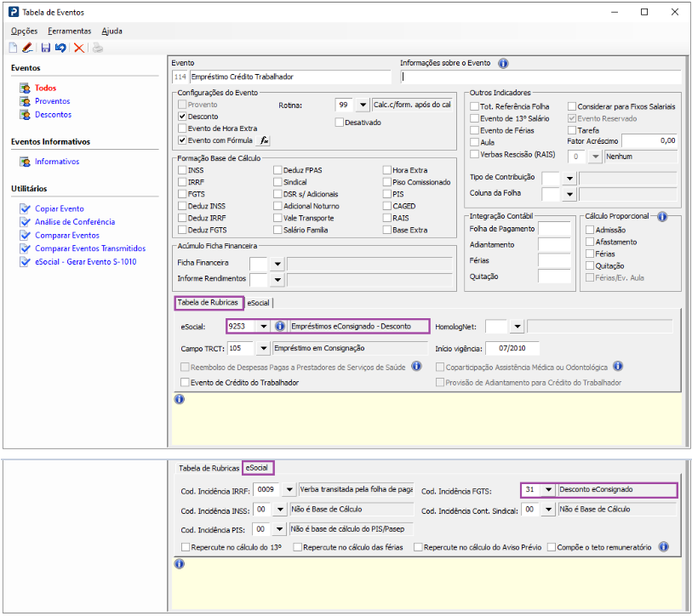
Task: Click the Informações sobre o Evento field
Action: click(541, 77)
